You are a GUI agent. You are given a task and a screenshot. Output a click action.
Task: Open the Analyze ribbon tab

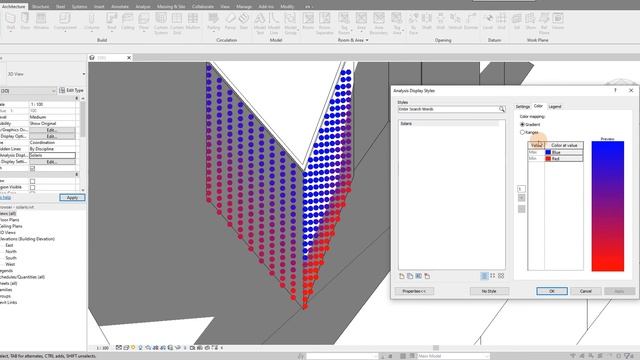[143, 7]
